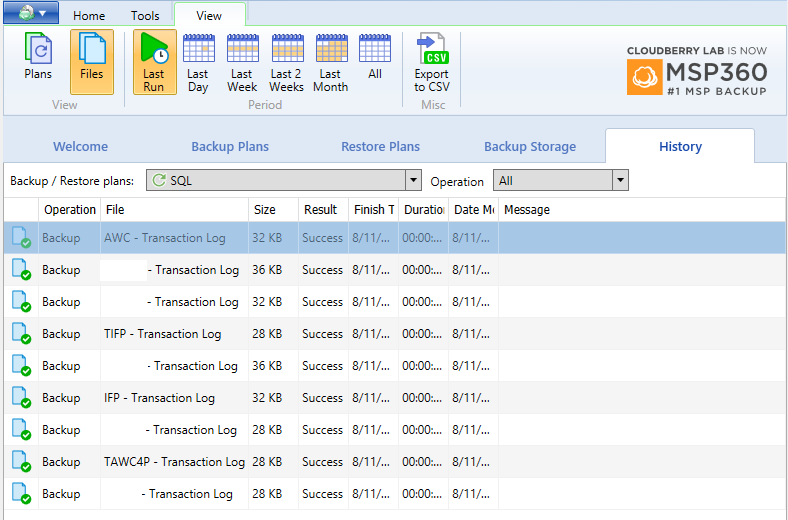
Task: Select the IFP - Transaction Log row
Action: coord(395,397)
